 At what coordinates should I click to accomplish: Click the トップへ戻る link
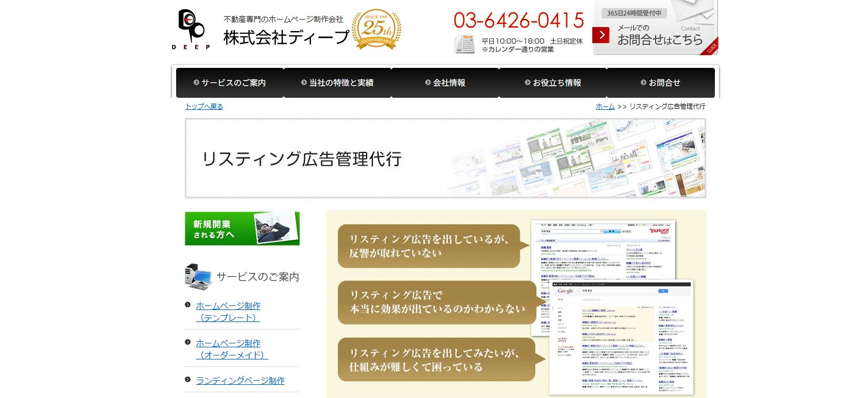coord(204,106)
